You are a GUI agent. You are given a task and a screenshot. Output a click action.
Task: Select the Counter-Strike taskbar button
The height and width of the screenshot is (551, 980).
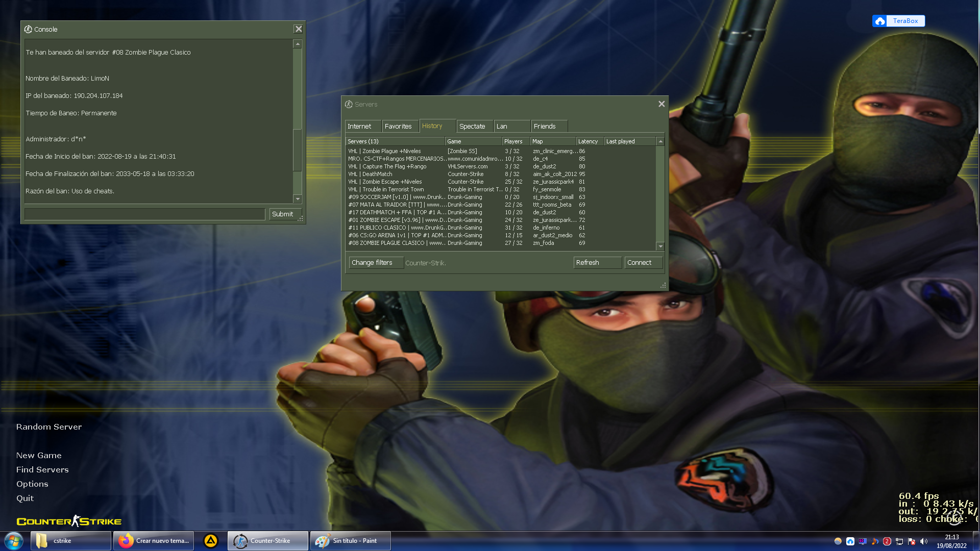[268, 541]
